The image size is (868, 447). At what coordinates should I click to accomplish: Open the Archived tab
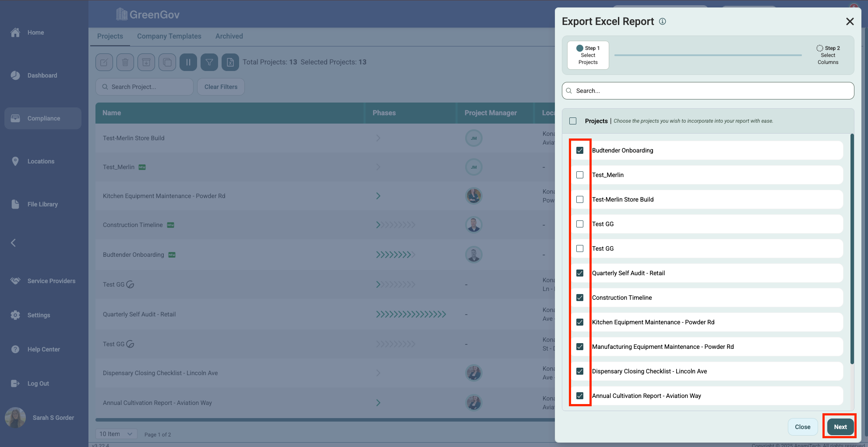tap(229, 36)
